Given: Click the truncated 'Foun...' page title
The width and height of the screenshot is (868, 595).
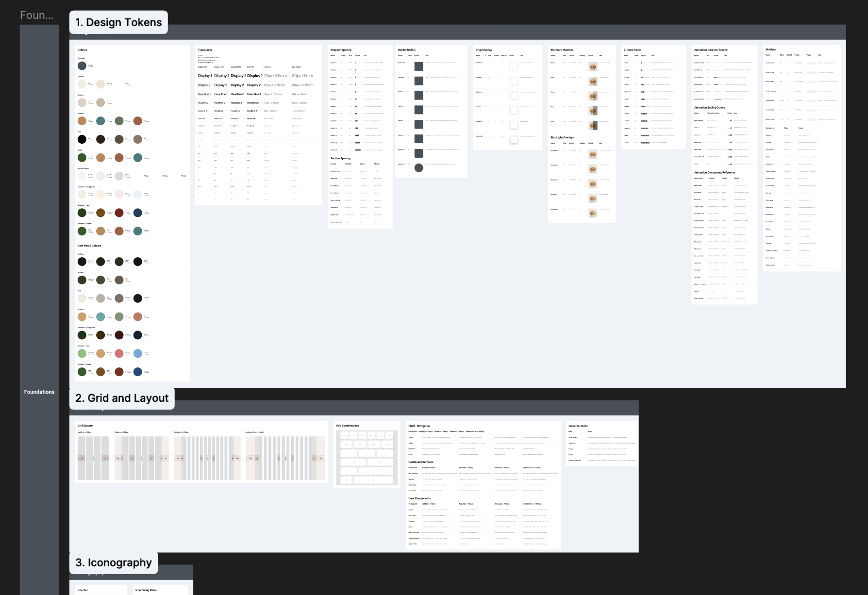Looking at the screenshot, I should point(36,15).
